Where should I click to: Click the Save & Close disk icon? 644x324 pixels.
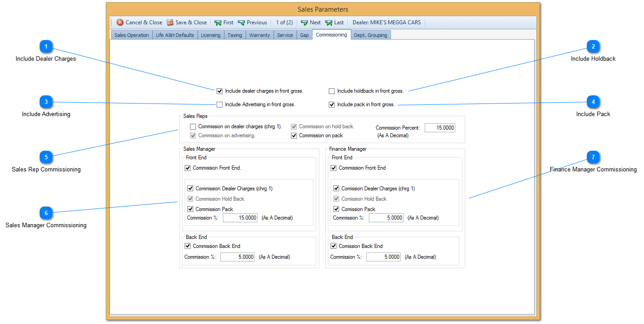170,22
